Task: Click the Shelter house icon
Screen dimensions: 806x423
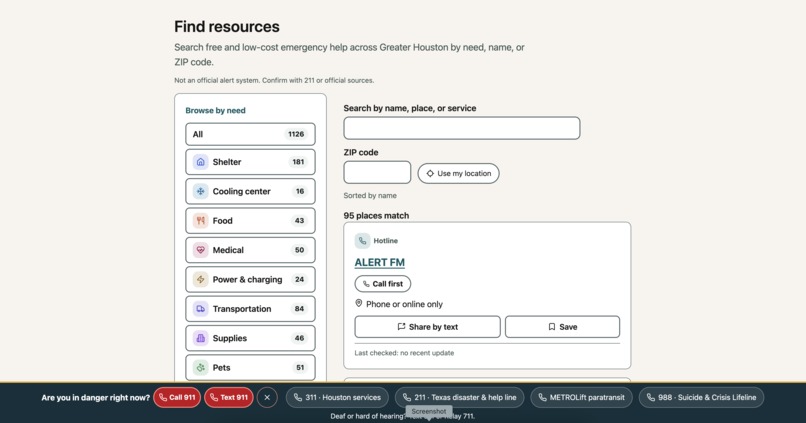Action: coord(200,162)
